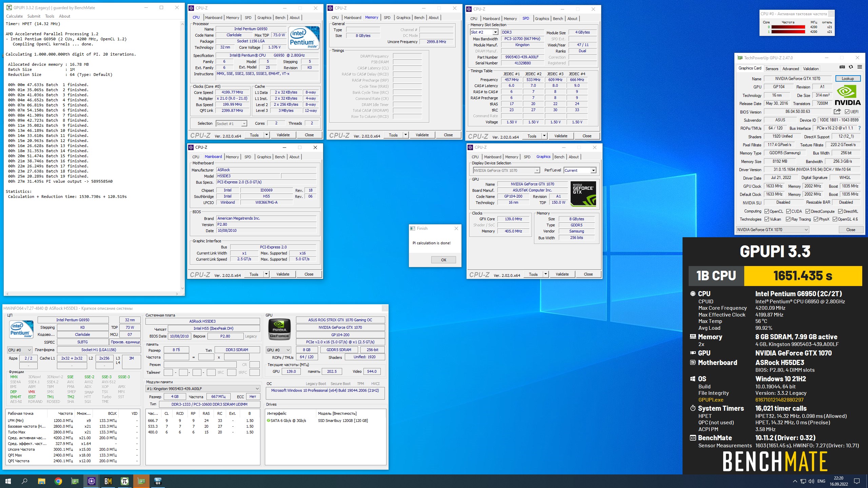868x488 pixels.
Task: Open the Calculate menu in GPUPI
Action: 15,16
